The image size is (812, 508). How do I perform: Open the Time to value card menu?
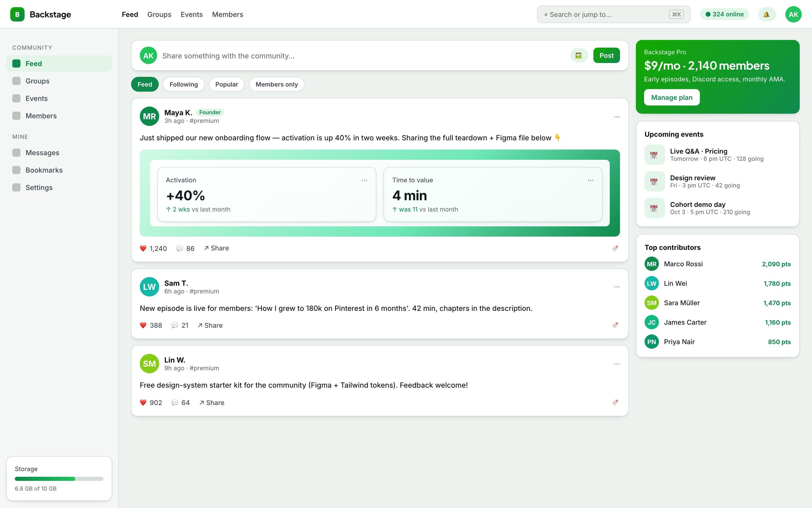(591, 180)
